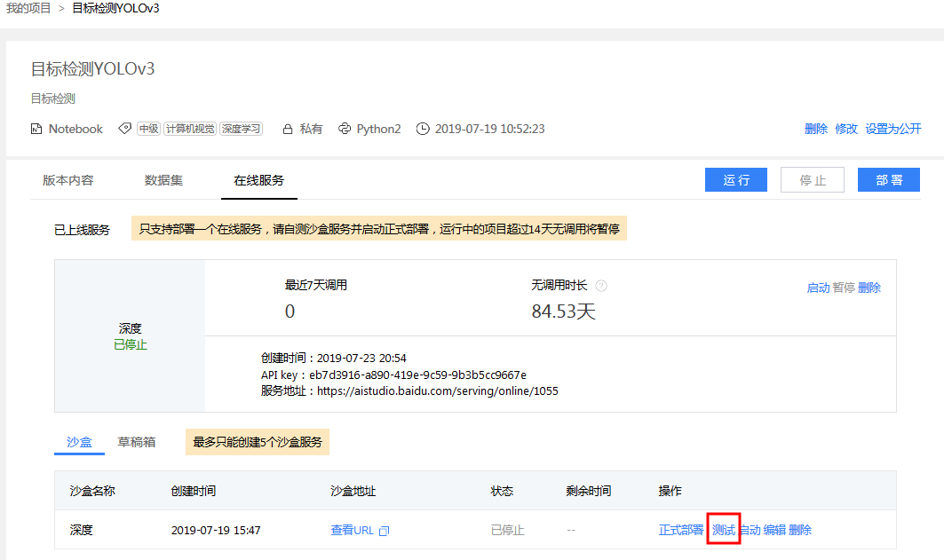944x560 pixels.
Task: Click the blue 部署 button
Action: click(x=889, y=180)
